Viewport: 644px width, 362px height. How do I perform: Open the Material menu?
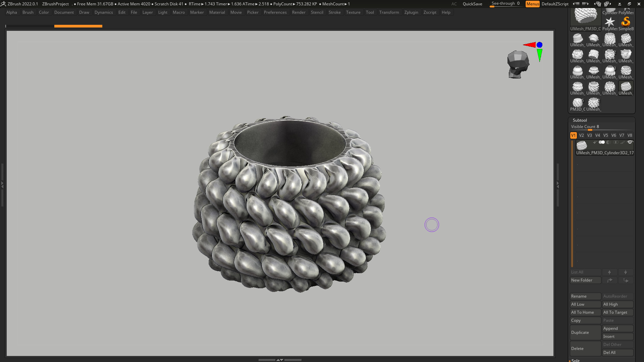pos(217,12)
